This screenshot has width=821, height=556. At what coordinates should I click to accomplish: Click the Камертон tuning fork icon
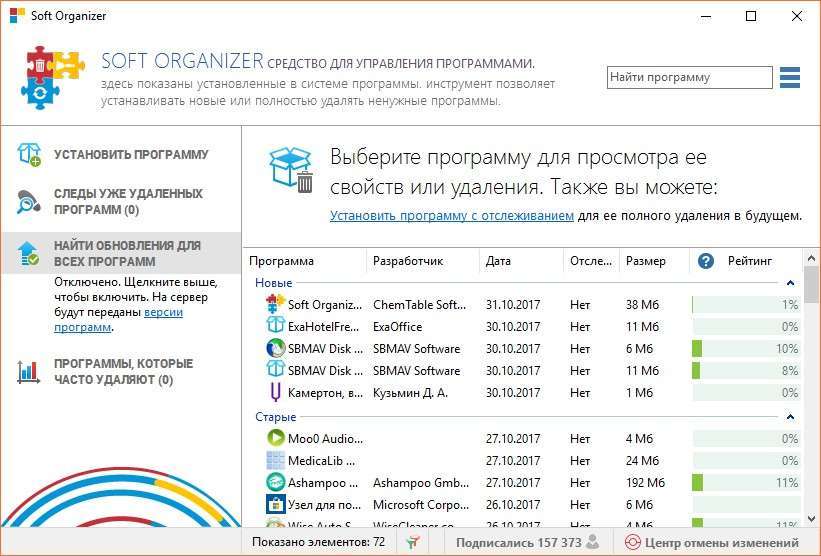(x=275, y=392)
